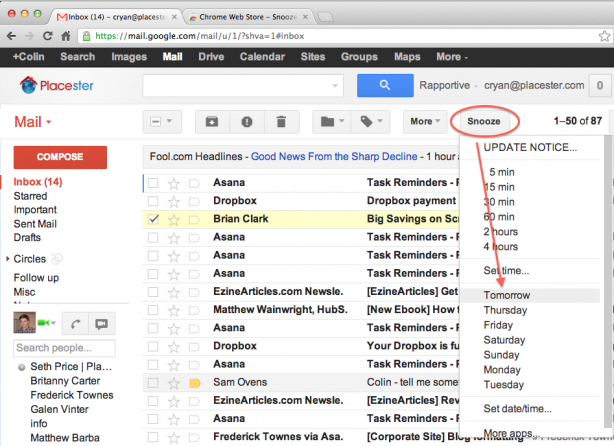
Task: Check the Your Dropbox is full email checkbox
Action: tap(153, 346)
